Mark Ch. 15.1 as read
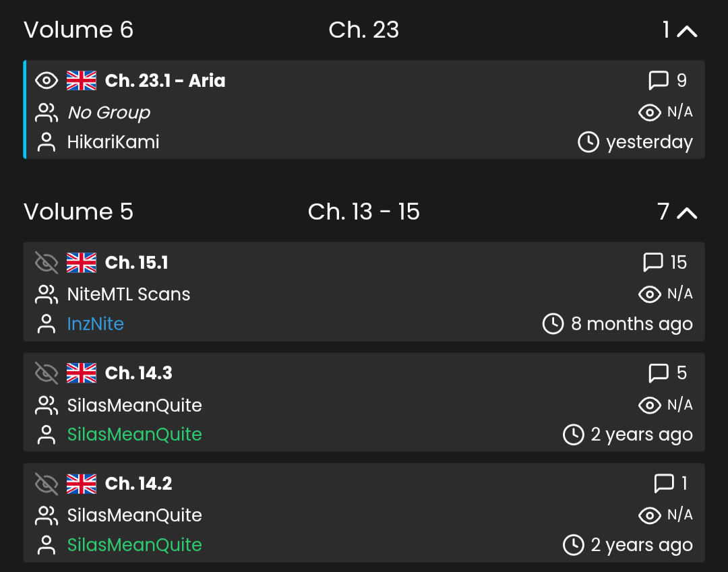Viewport: 728px width, 572px height. pyautogui.click(x=47, y=263)
